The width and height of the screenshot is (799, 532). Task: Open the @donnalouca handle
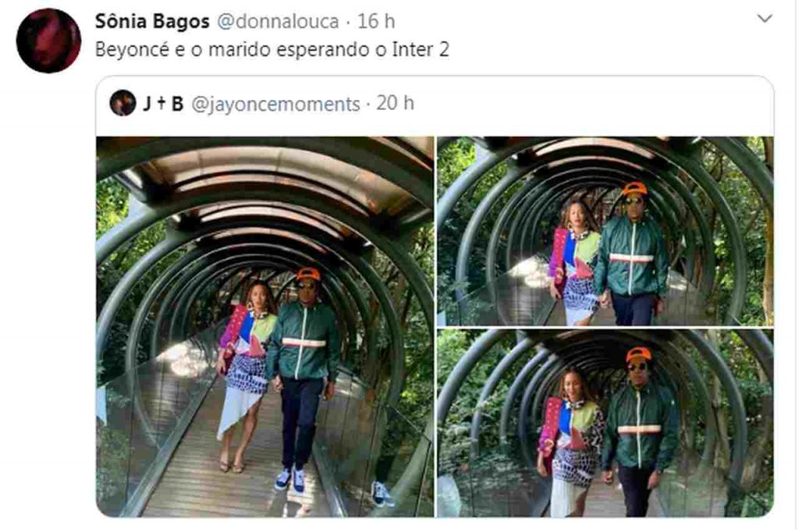[278, 21]
